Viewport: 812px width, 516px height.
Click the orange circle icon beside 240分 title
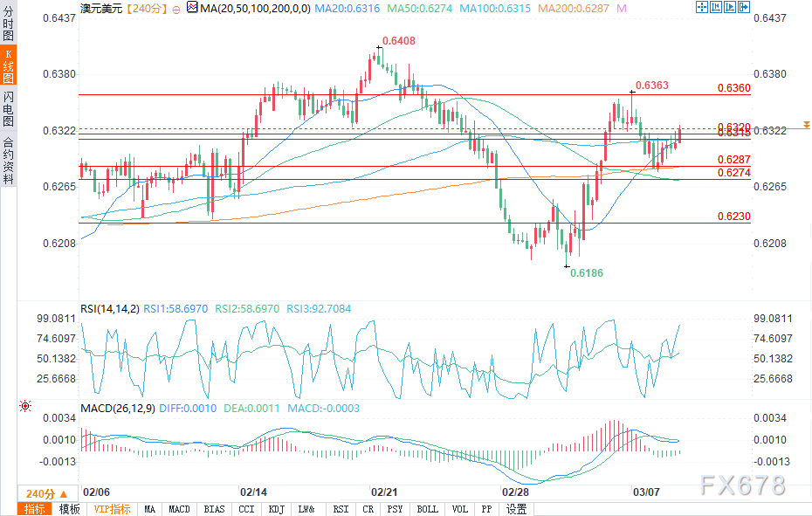click(176, 10)
